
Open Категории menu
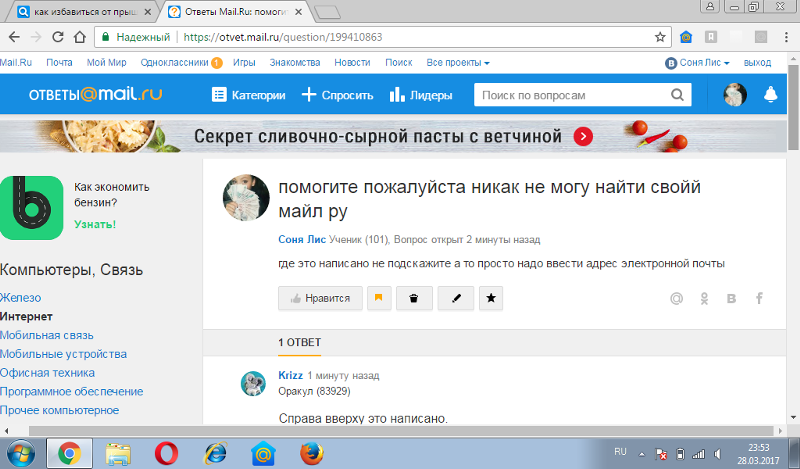coord(248,95)
